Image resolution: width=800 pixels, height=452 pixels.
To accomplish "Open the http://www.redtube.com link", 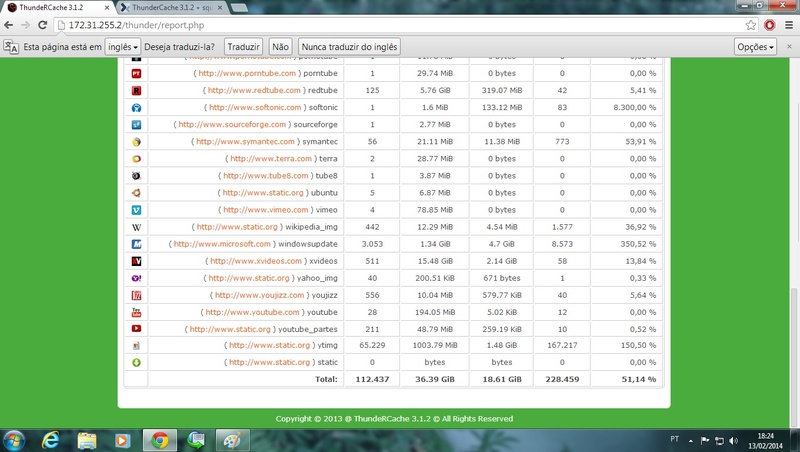I will (x=254, y=90).
